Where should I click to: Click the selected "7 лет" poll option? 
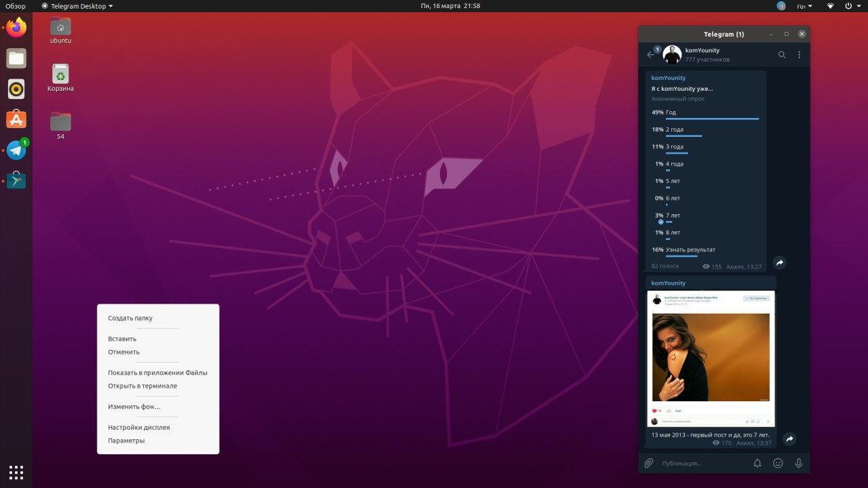point(705,216)
